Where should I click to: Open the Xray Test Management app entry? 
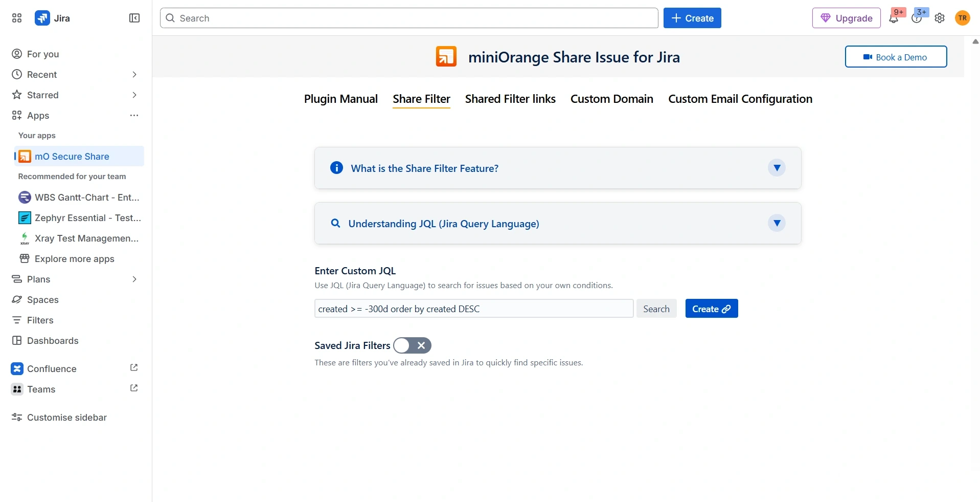click(79, 238)
